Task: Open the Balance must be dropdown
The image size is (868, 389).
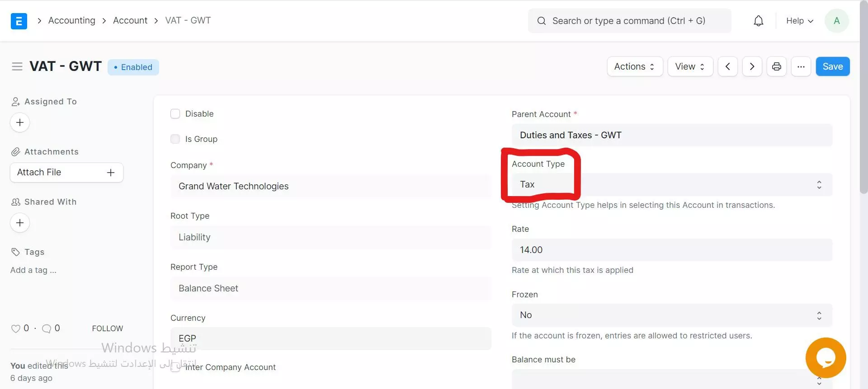Action: (672, 380)
